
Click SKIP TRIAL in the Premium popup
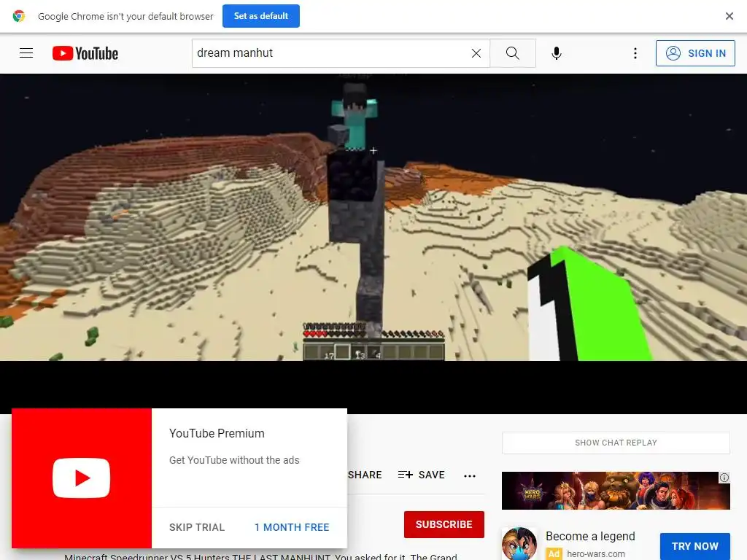197,527
